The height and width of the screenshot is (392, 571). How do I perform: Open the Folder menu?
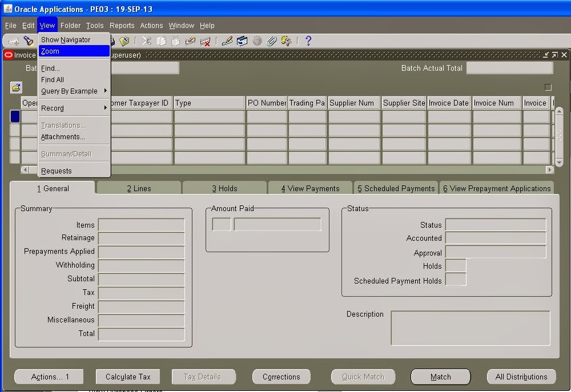click(x=70, y=26)
